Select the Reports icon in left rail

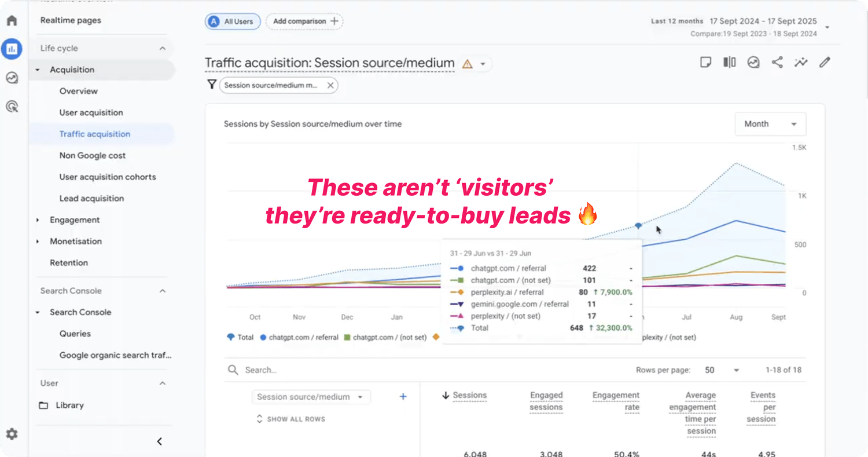click(x=12, y=49)
